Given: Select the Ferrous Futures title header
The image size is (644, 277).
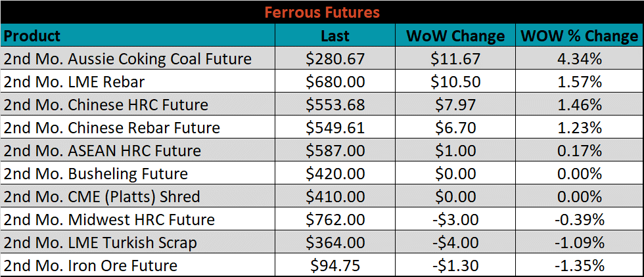Looking at the screenshot, I should point(322,12).
